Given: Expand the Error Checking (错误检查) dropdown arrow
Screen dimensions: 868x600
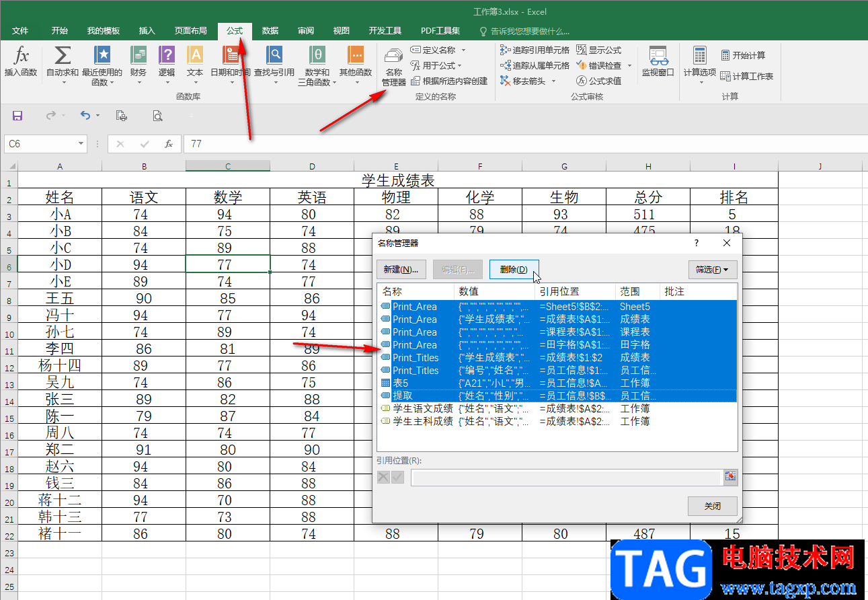Looking at the screenshot, I should (629, 65).
